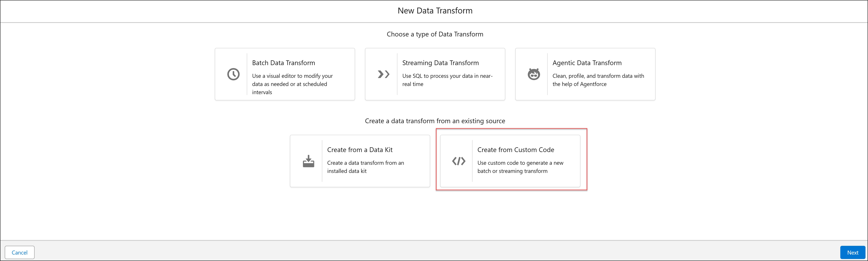Click the New Data Transform dialog title
Screen dimensions: 868x261
tap(435, 10)
